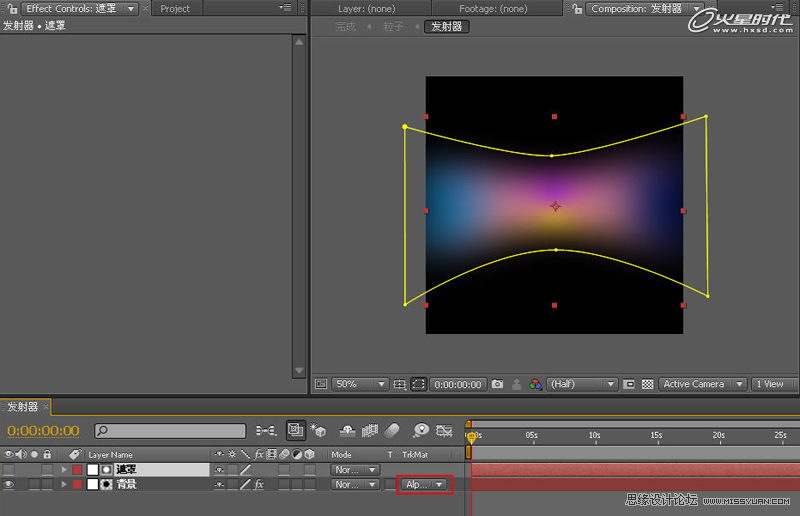Open Alp... track matte dropdown of 背景
Image resolution: width=800 pixels, height=516 pixels.
pyautogui.click(x=424, y=484)
